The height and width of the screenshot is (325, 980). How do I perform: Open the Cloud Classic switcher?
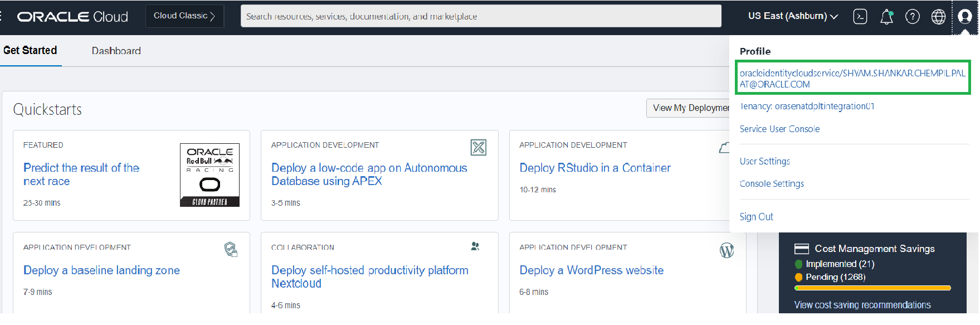[184, 16]
